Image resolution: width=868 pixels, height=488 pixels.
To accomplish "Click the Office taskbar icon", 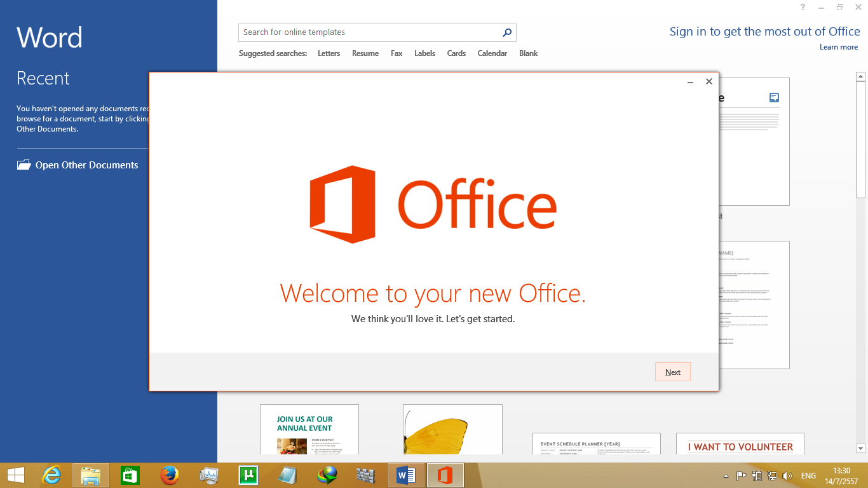I will [445, 475].
